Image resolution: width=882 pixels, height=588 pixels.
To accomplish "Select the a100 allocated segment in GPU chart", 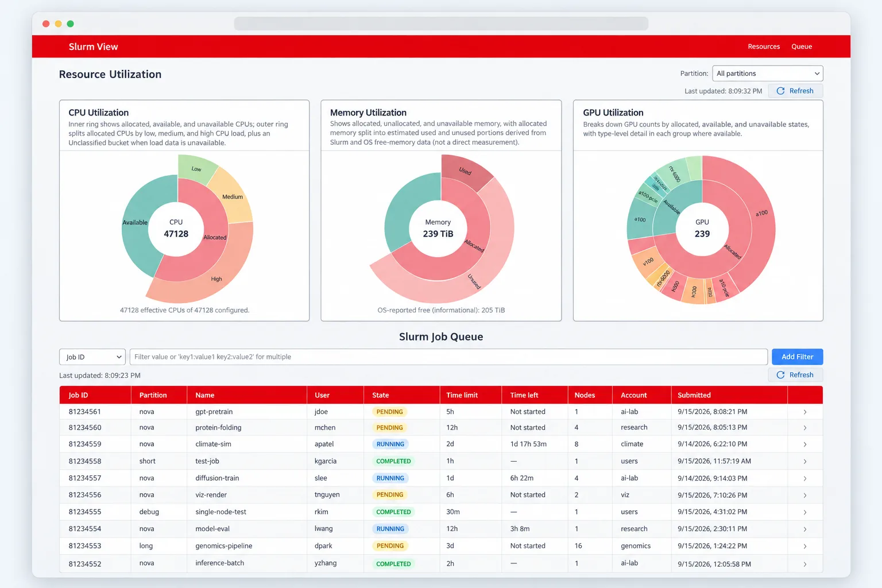I will [761, 214].
